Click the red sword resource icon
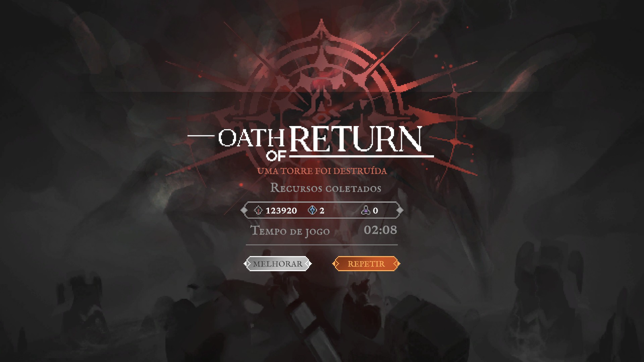Image resolution: width=644 pixels, height=362 pixels. click(258, 210)
